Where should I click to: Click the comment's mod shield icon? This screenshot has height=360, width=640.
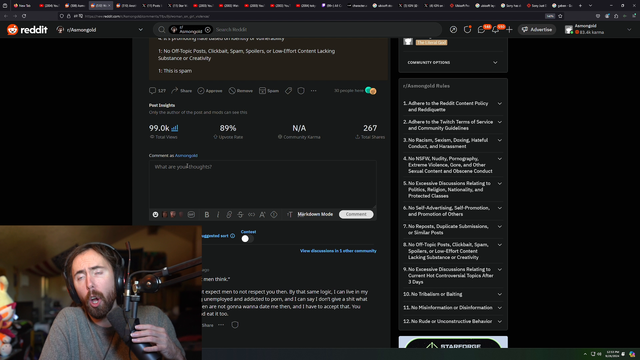point(235,325)
